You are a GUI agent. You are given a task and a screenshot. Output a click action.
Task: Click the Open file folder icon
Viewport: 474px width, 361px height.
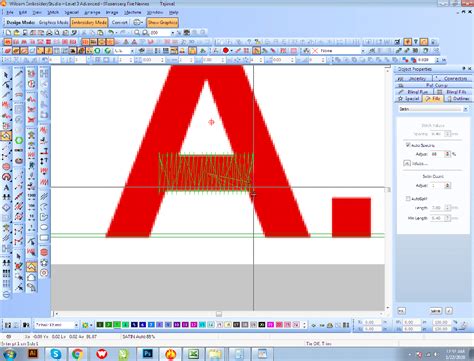pyautogui.click(x=16, y=33)
